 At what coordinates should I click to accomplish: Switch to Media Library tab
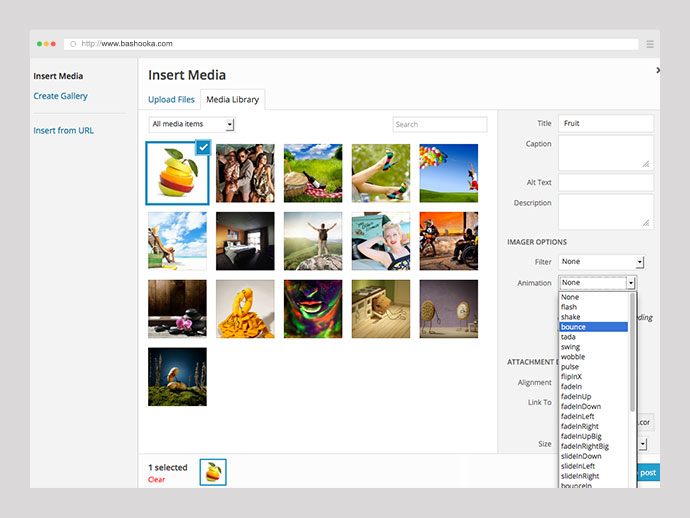click(232, 99)
